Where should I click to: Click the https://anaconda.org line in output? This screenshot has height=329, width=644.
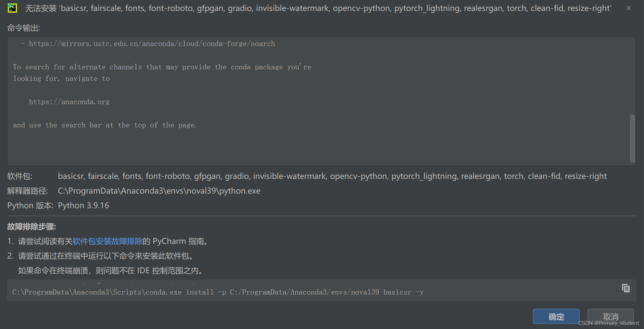point(69,102)
